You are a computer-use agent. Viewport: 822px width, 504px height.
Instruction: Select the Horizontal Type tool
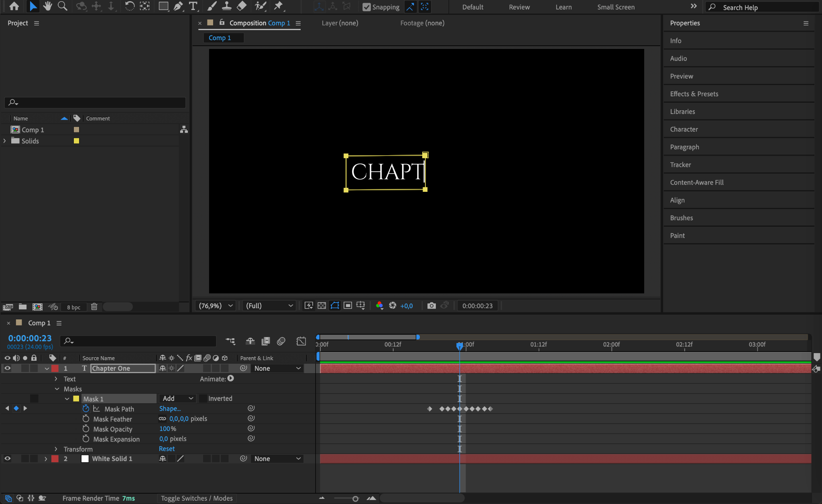pyautogui.click(x=193, y=6)
